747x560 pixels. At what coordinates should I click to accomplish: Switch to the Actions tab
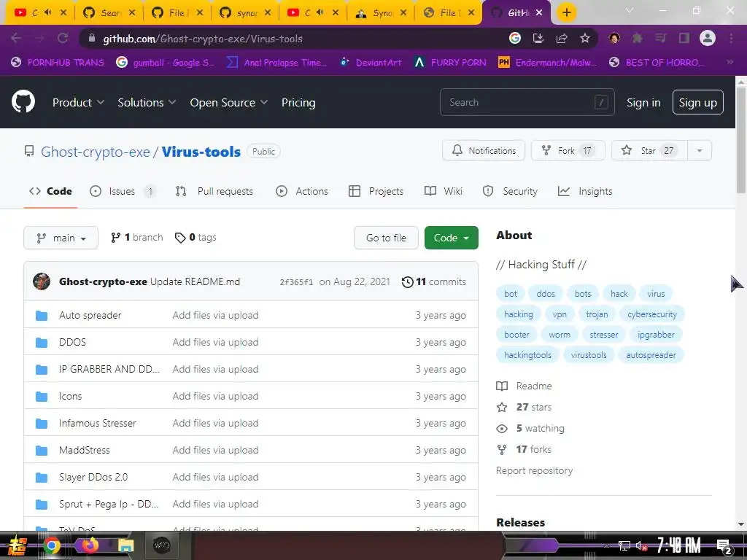[302, 191]
